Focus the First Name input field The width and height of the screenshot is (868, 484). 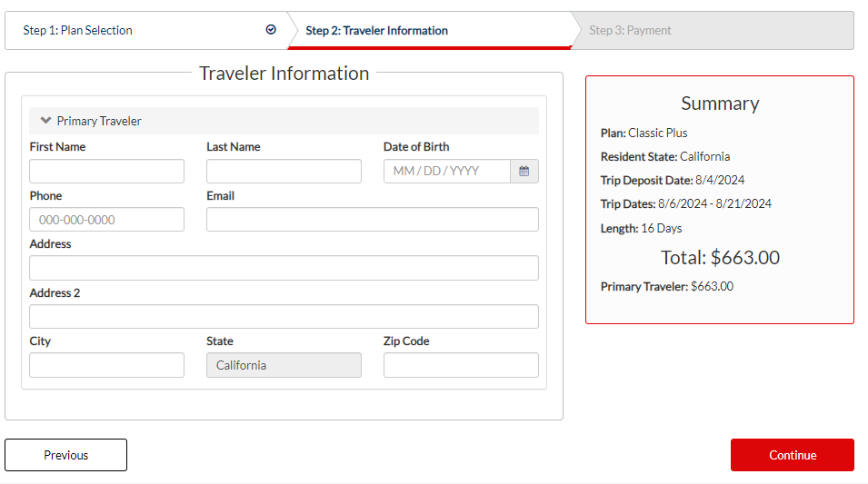[107, 171]
